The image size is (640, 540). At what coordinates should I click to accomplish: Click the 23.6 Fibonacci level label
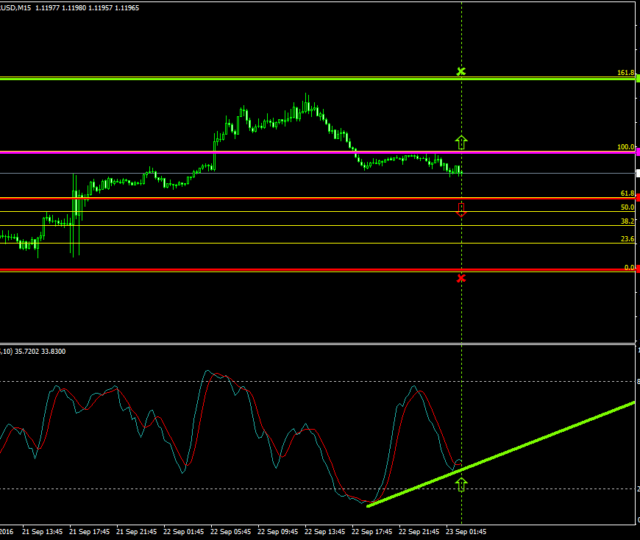click(627, 239)
